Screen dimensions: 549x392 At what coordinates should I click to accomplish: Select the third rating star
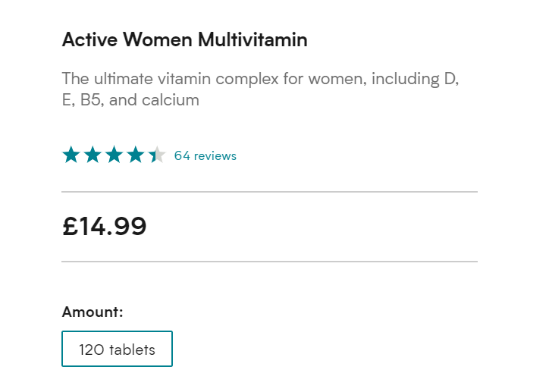click(x=114, y=155)
